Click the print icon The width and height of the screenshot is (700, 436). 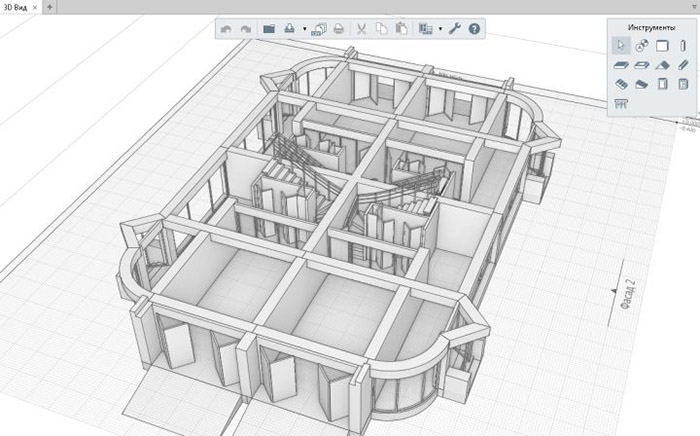339,29
